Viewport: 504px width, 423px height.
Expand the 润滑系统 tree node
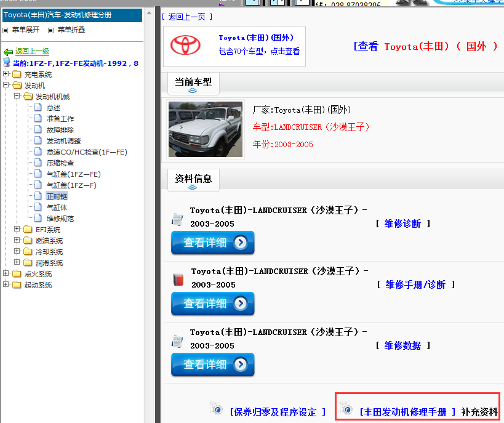(x=17, y=262)
